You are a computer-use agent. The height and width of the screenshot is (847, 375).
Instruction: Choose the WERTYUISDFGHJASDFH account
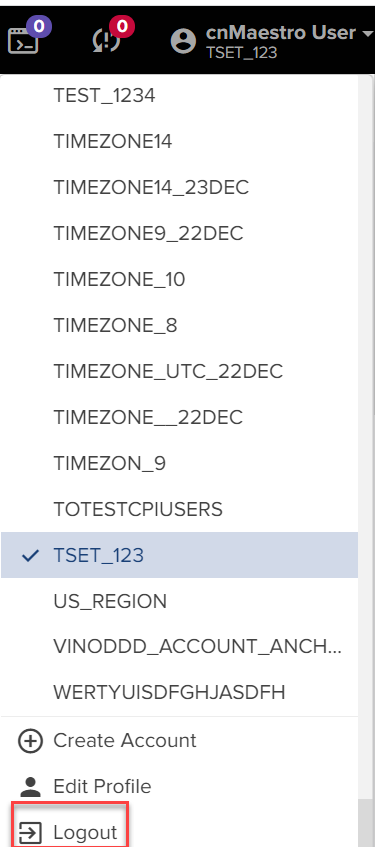click(179, 693)
